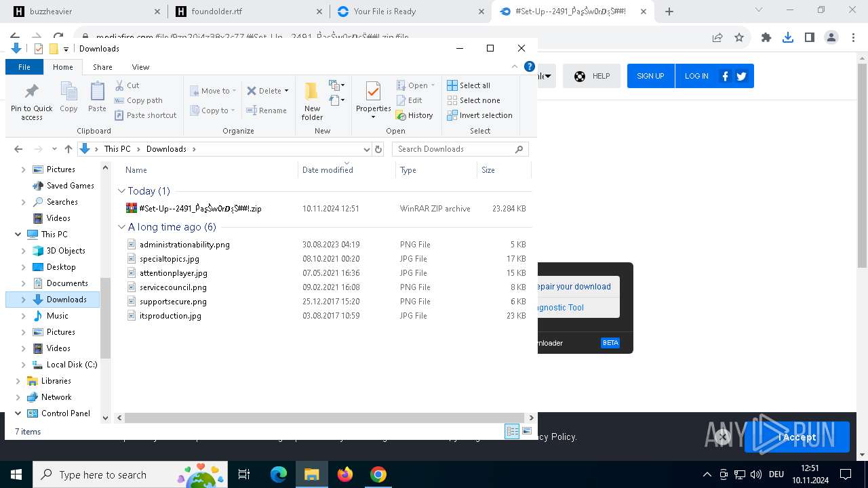Click HELP button on MediaFire page
868x488 pixels.
[591, 76]
